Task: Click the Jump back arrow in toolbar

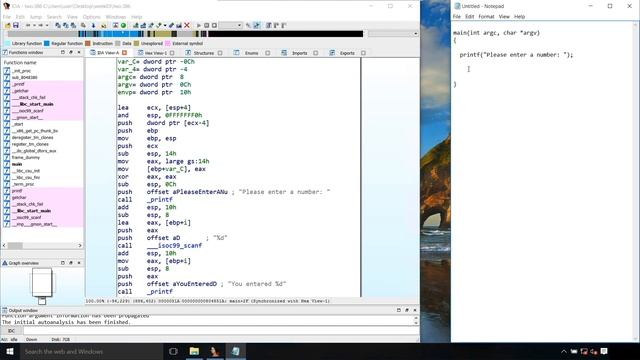Action: pyautogui.click(x=28, y=25)
